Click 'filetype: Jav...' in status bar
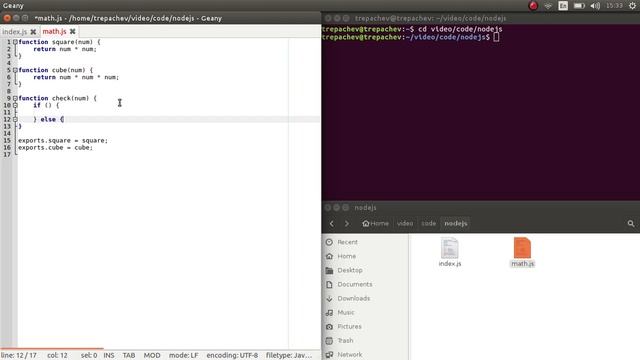 289,356
